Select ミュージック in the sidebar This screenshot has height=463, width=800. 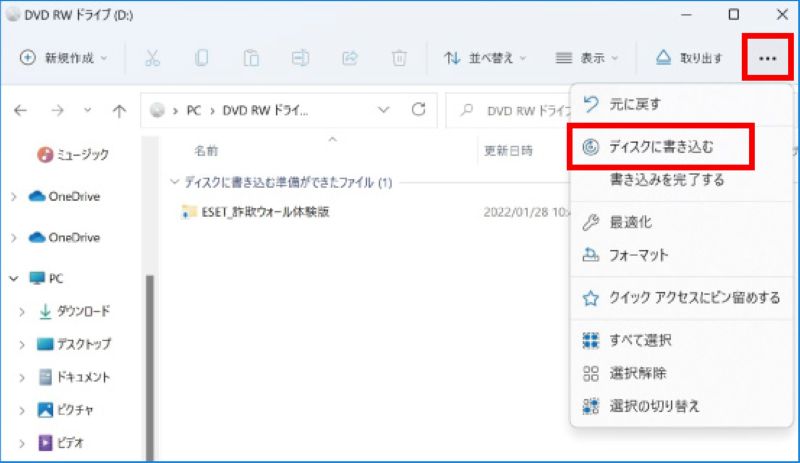(x=73, y=154)
